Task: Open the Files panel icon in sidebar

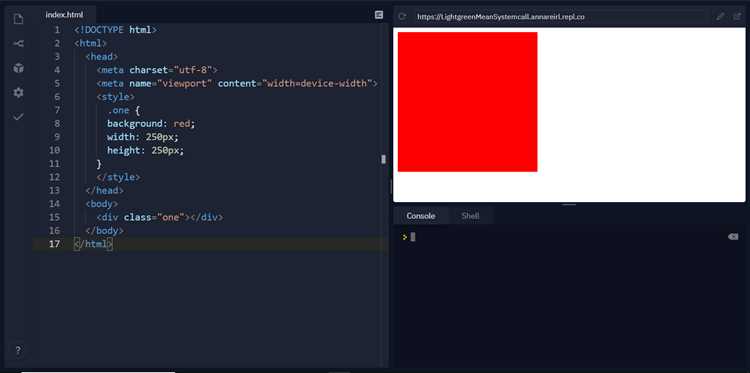Action: 18,19
